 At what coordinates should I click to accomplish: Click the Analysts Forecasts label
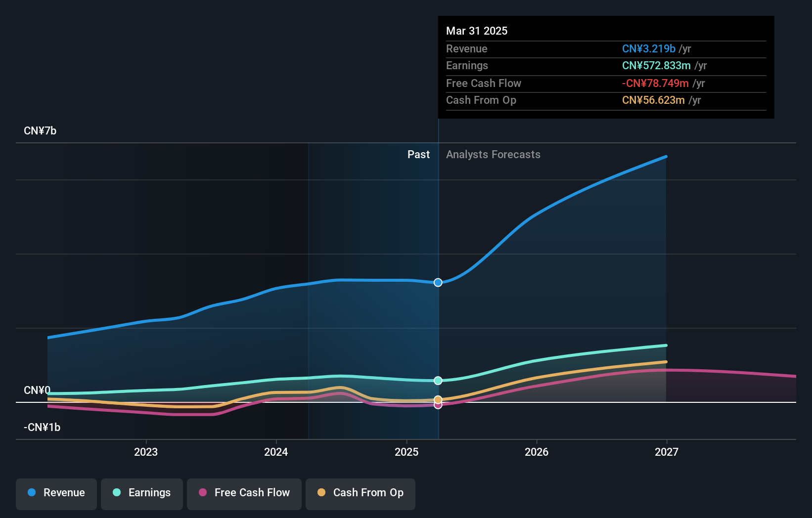493,155
